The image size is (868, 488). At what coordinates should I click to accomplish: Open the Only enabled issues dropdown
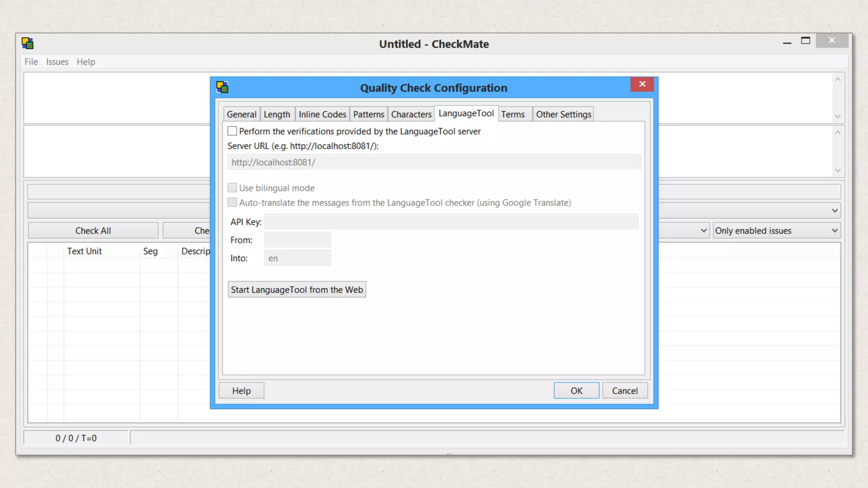pyautogui.click(x=776, y=231)
